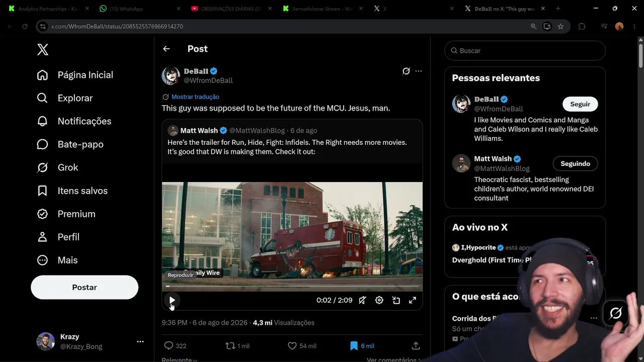Play the quoted video
Image resolution: width=644 pixels, height=362 pixels.
point(172,300)
